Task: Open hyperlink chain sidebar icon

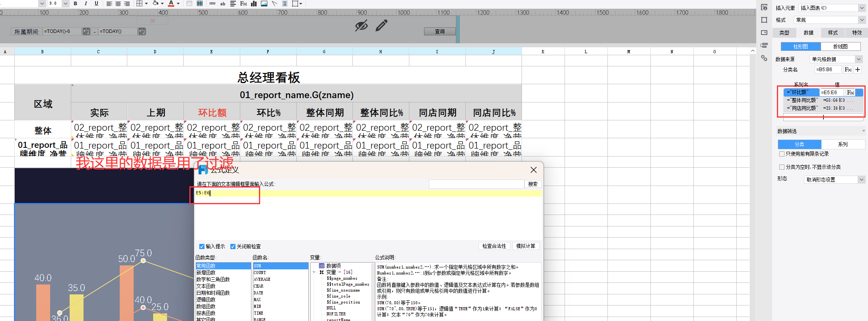Action: click(x=764, y=58)
